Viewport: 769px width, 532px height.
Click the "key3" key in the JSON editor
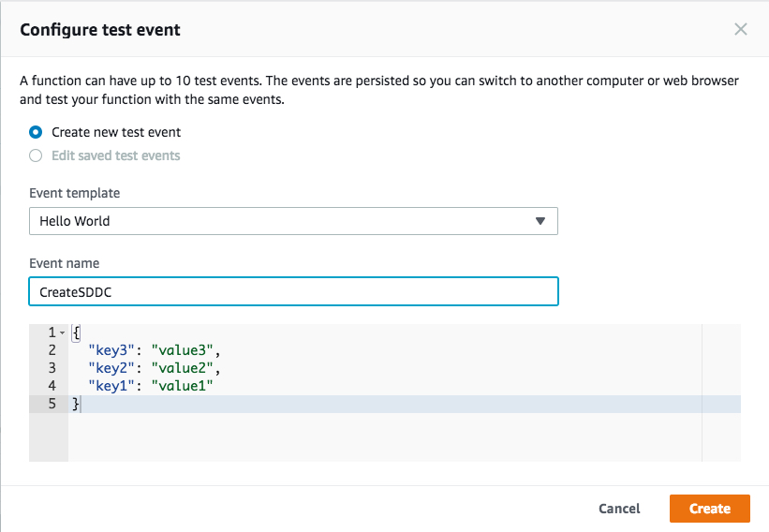pyautogui.click(x=111, y=350)
